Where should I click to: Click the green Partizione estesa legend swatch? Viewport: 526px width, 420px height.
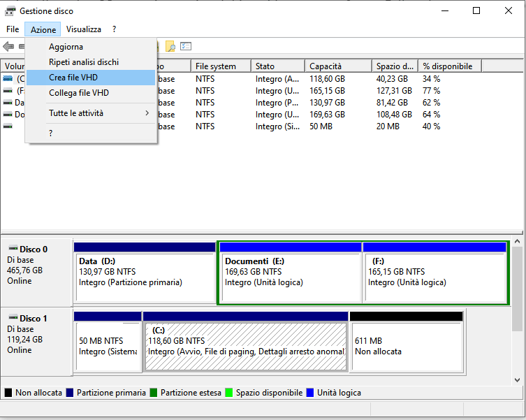click(153, 393)
